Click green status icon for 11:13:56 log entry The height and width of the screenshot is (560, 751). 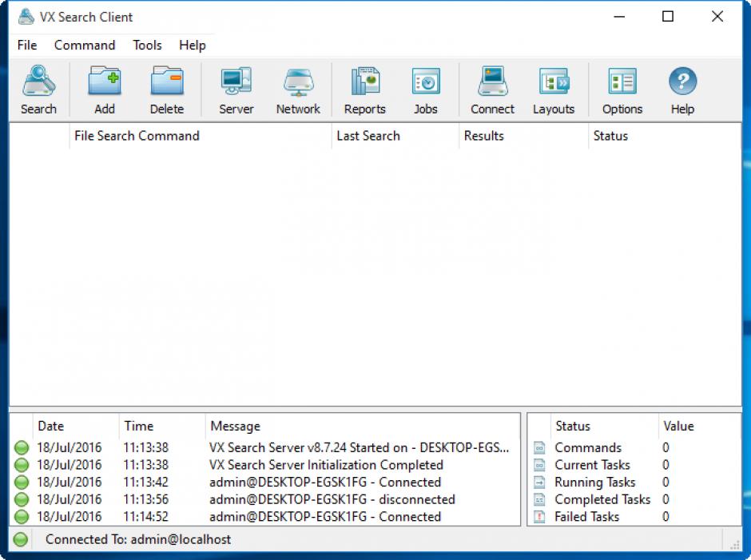tap(21, 499)
